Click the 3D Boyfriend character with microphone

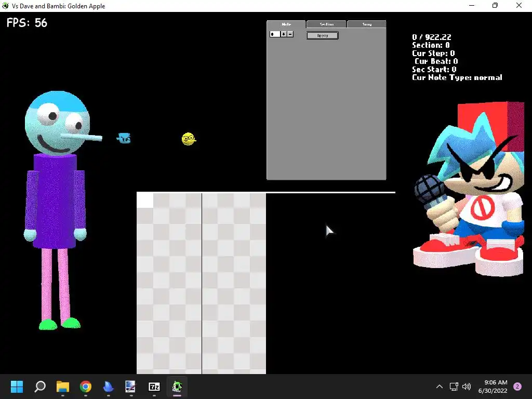point(469,189)
